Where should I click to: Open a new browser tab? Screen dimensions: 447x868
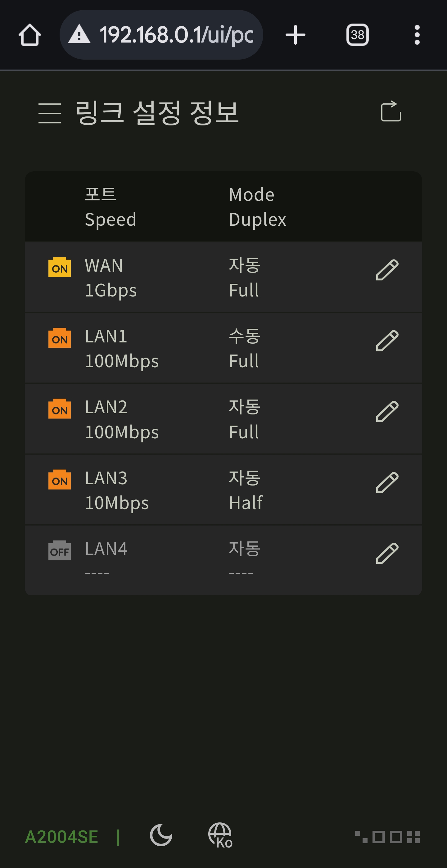coord(296,35)
